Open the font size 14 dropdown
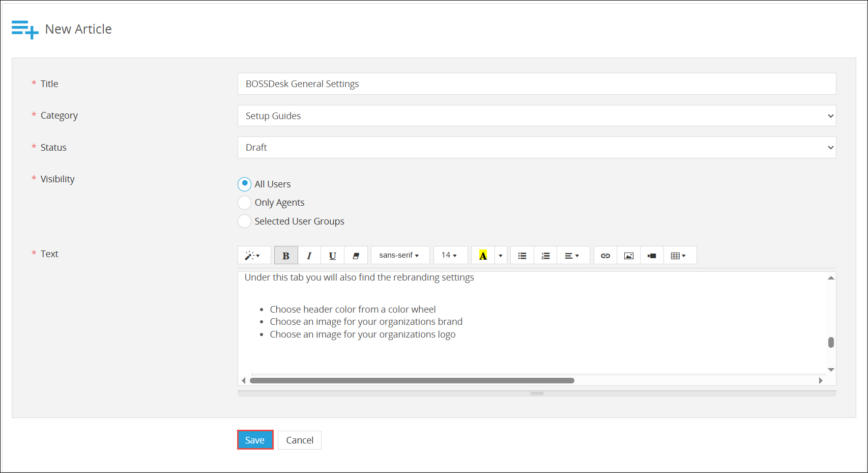This screenshot has height=473, width=868. pyautogui.click(x=450, y=256)
